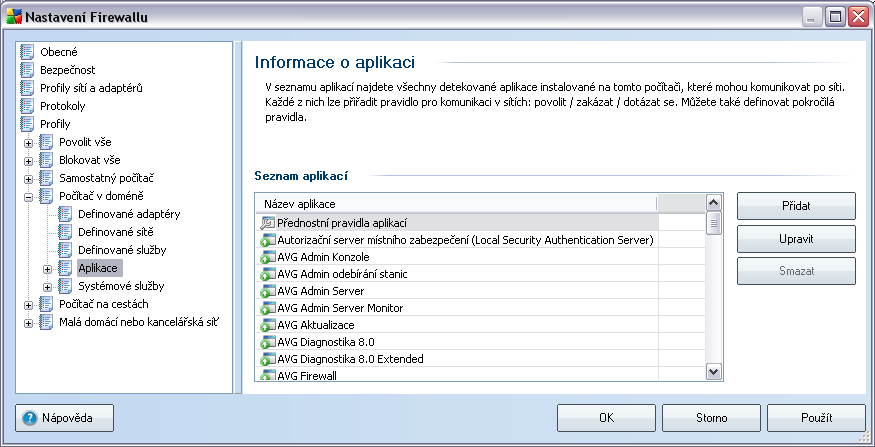Viewport: 875px width, 447px height.
Task: Click the Bezpečnost page icon
Action: [x=27, y=70]
